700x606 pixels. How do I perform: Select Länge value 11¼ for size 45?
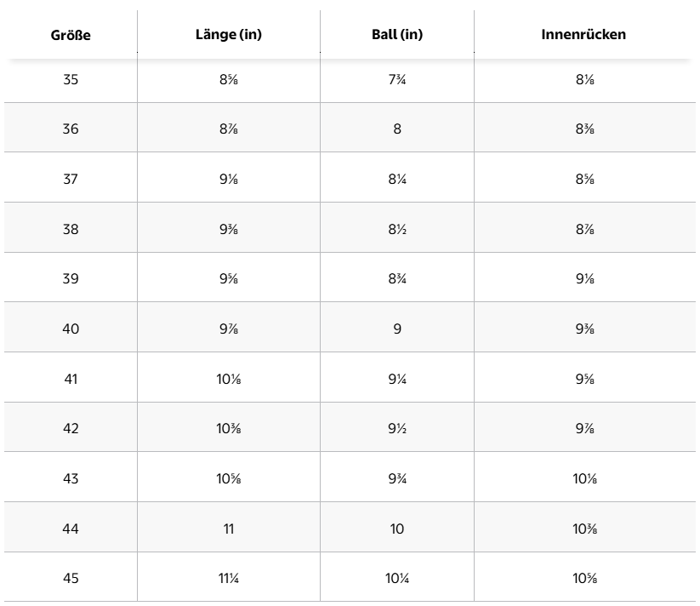tap(229, 578)
